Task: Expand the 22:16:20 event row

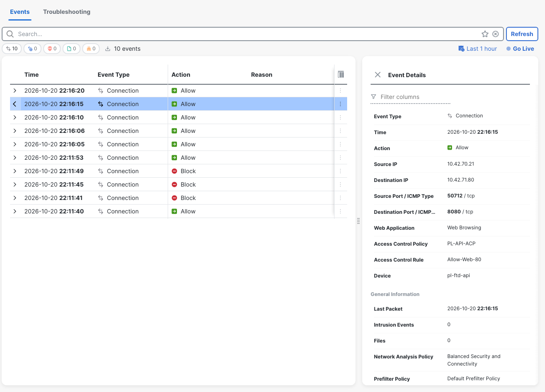Action: tap(15, 91)
